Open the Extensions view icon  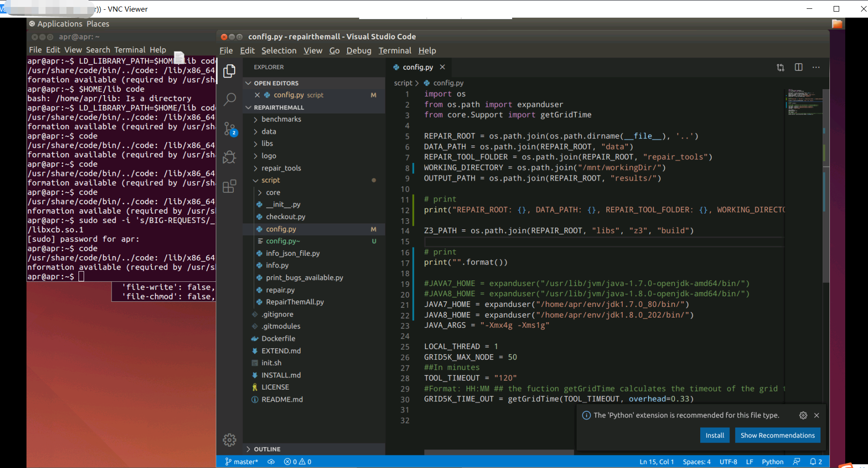229,186
